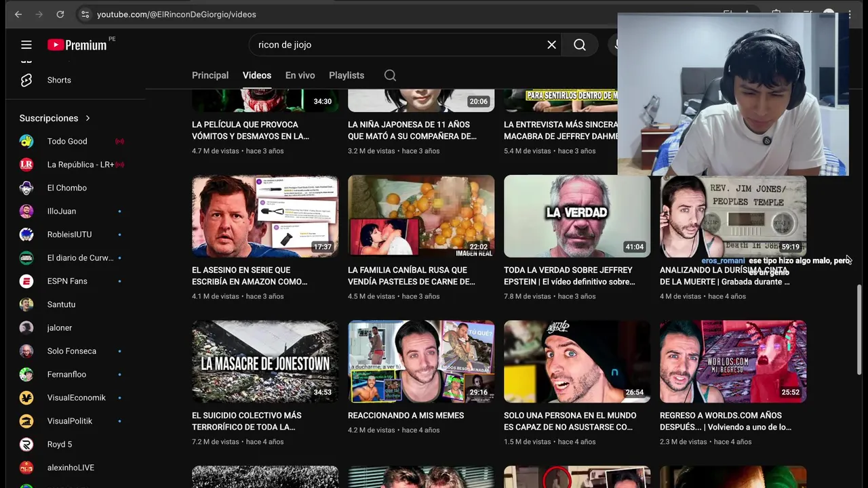Open VisualPolitik channel avatar
The image size is (868, 488).
coord(26,421)
